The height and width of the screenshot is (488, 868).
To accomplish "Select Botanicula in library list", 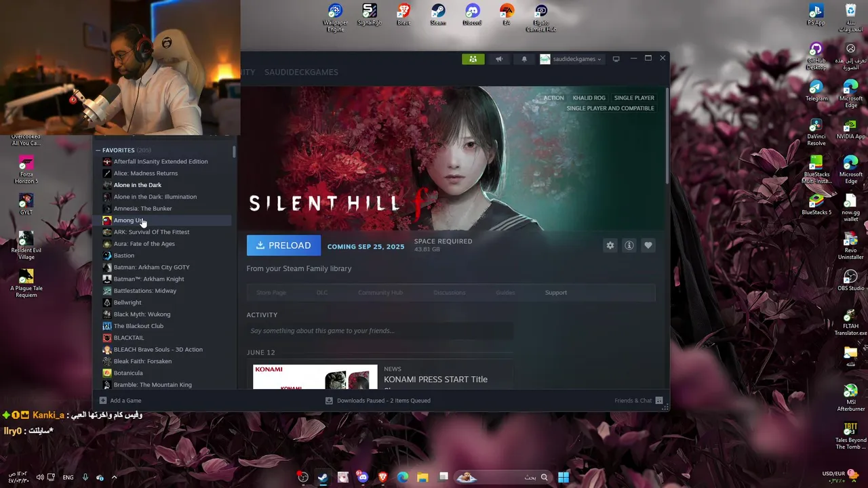I will [x=128, y=373].
